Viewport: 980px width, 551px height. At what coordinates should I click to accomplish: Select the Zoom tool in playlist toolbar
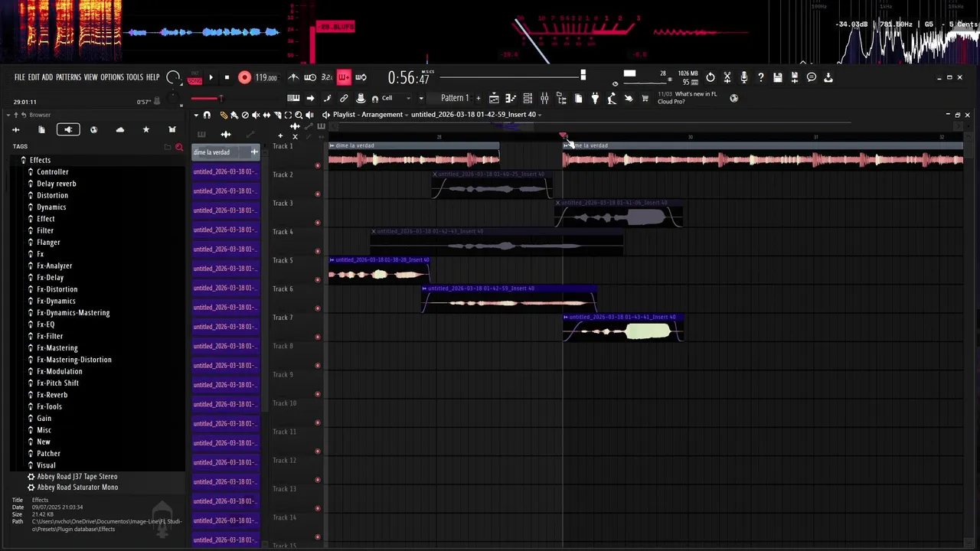(x=299, y=115)
